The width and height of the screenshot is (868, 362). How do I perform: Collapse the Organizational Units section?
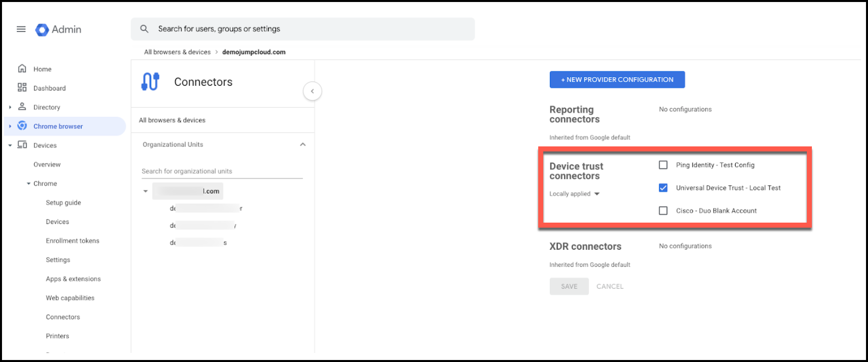click(x=303, y=144)
